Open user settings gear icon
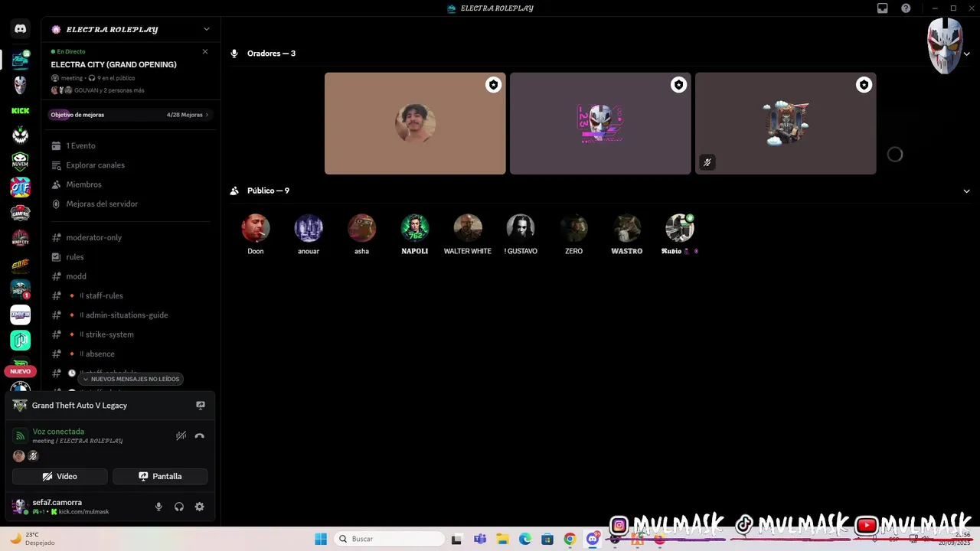This screenshot has height=551, width=980. tap(200, 507)
